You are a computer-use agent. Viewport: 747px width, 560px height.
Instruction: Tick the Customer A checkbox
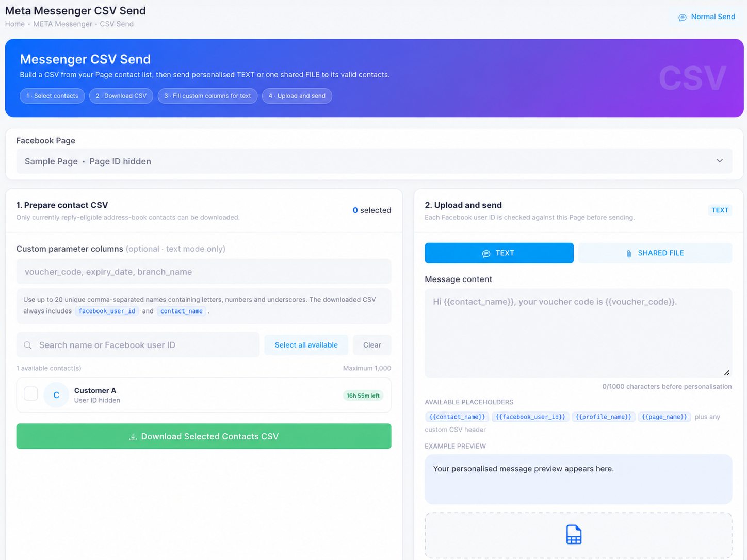tap(31, 393)
